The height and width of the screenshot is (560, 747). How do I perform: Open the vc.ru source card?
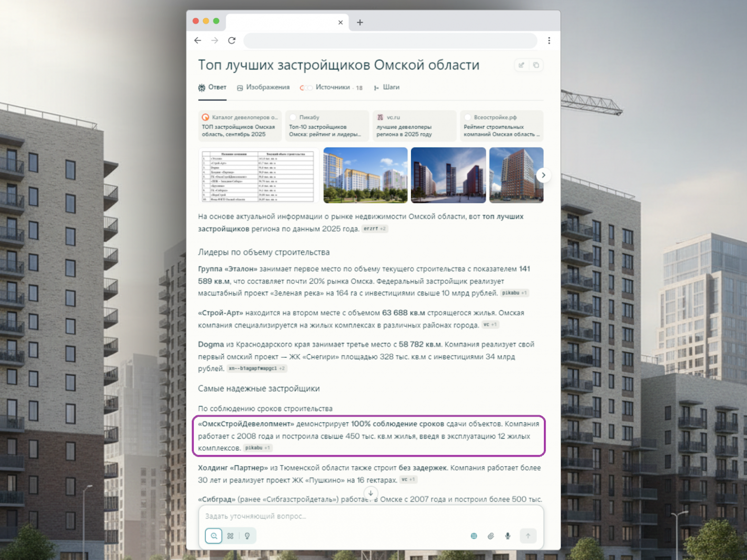tap(414, 126)
